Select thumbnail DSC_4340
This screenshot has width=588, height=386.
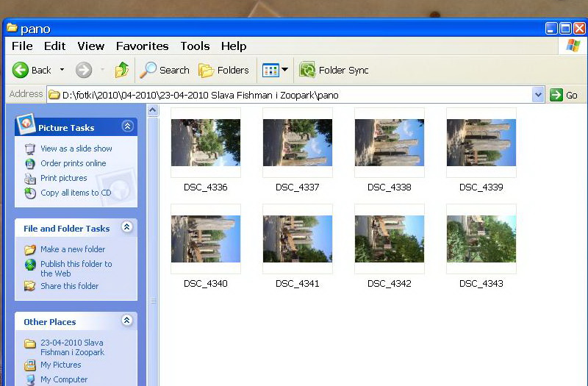206,239
